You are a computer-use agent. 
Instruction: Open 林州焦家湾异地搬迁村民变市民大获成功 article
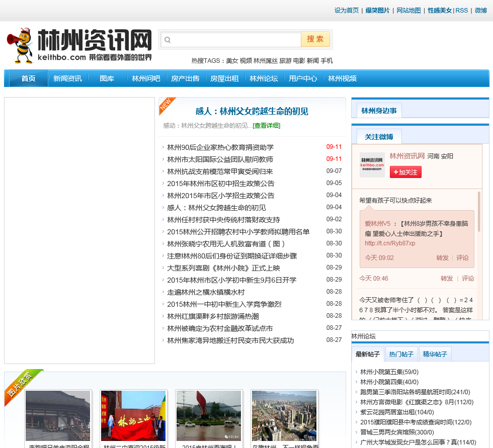coord(230,340)
